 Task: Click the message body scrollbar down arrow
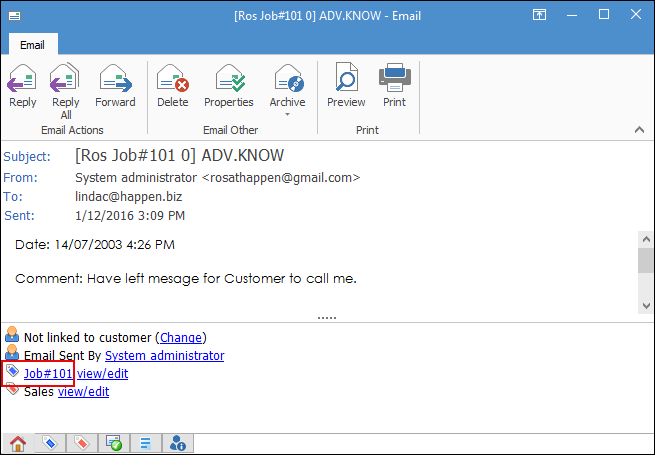[646, 306]
